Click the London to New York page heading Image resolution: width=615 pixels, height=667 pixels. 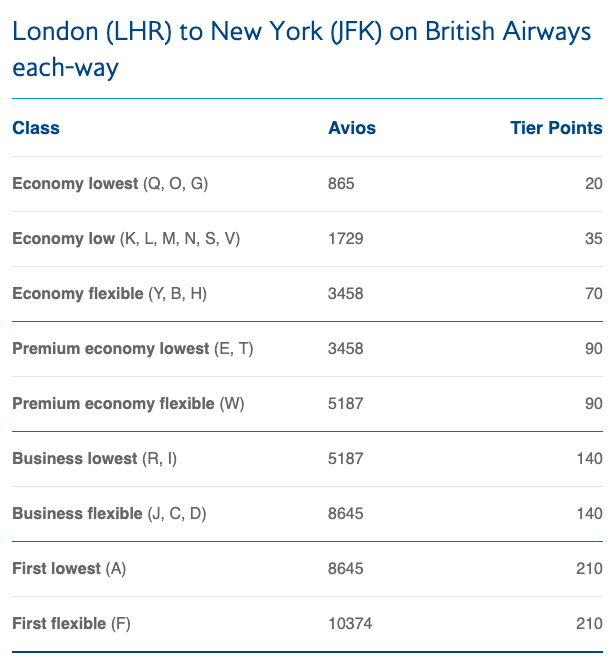301,50
